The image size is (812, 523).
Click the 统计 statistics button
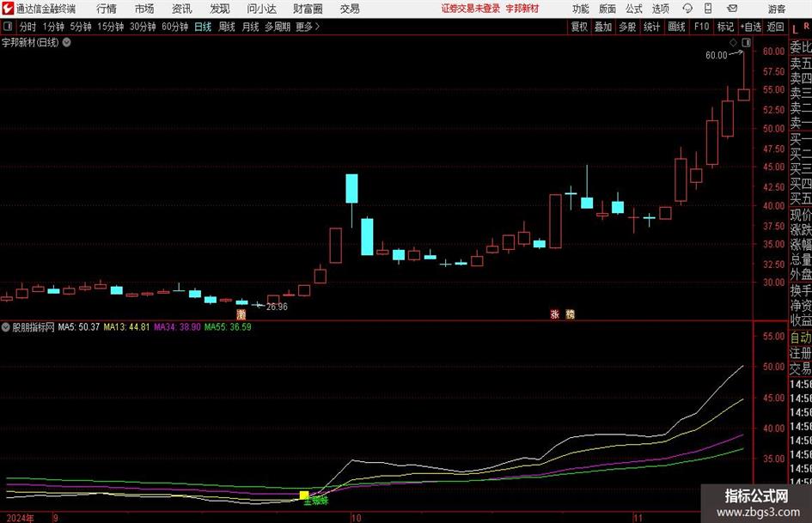point(652,27)
